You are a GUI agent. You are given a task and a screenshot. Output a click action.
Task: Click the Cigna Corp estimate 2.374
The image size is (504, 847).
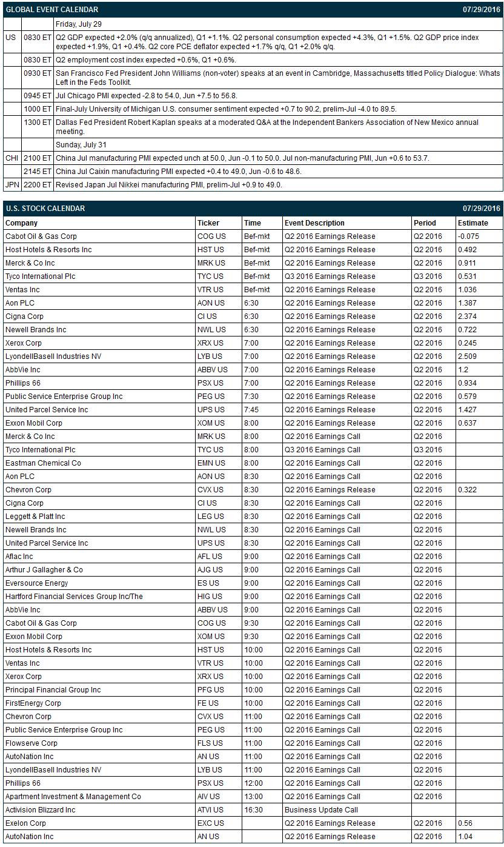tap(467, 316)
